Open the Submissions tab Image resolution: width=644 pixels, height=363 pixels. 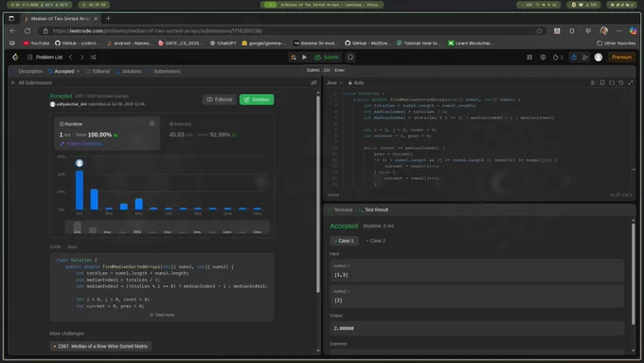[x=164, y=71]
